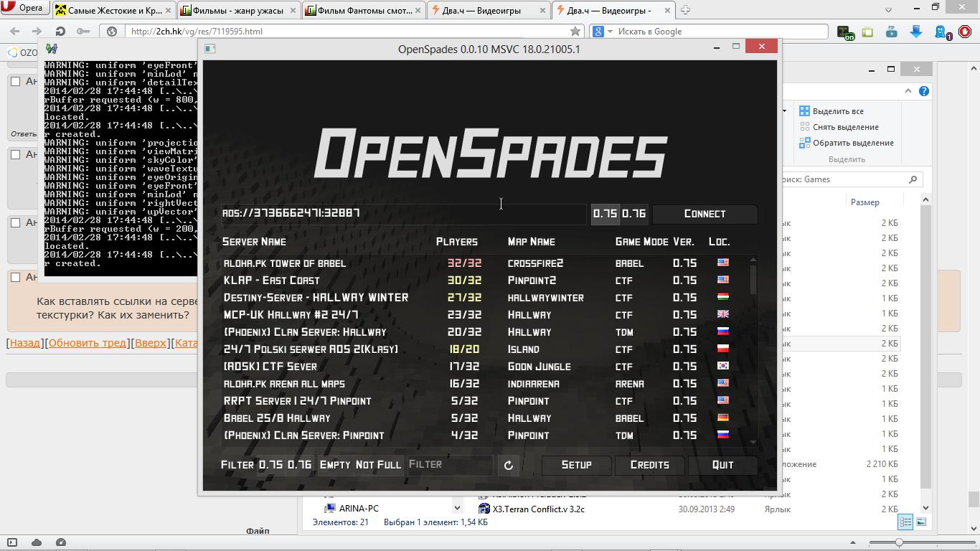980x551 pixels.
Task: Switch Explorer to details view icon
Action: [x=906, y=522]
